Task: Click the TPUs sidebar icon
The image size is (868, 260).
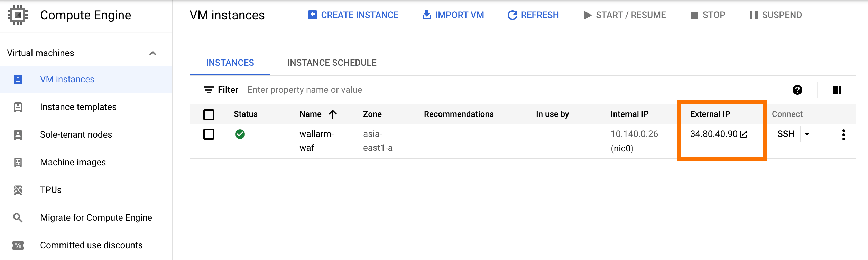Action: [x=18, y=190]
